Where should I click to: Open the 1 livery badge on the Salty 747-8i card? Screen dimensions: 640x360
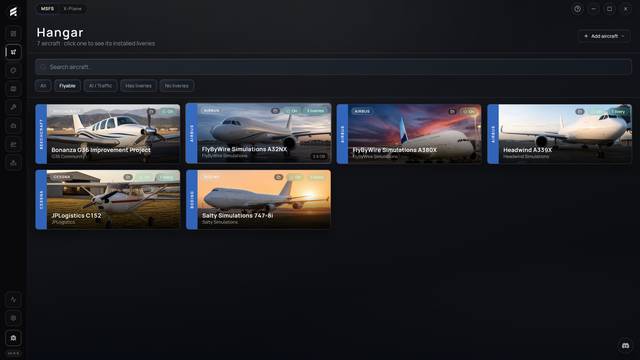(317, 177)
